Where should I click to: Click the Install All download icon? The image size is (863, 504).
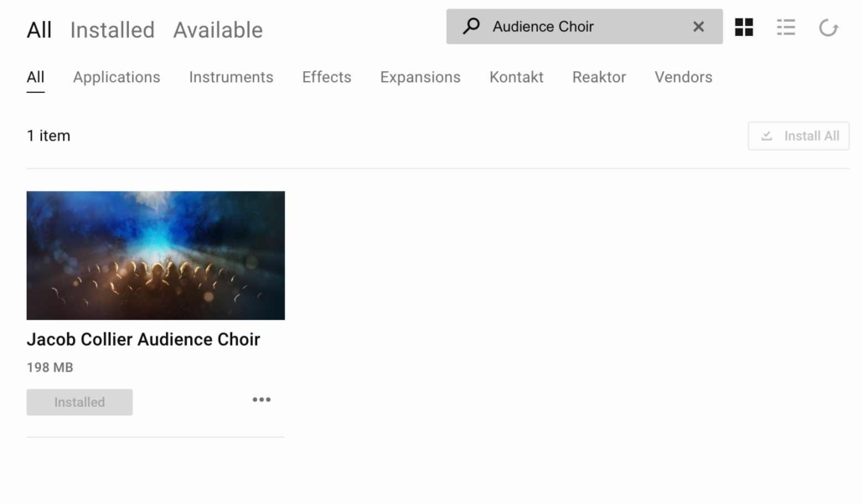767,136
